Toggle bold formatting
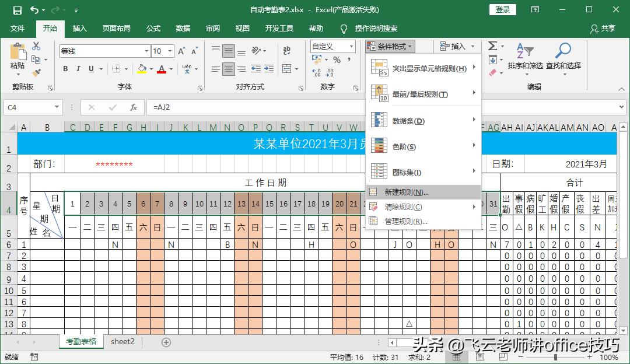This screenshot has width=630, height=364. tap(65, 69)
